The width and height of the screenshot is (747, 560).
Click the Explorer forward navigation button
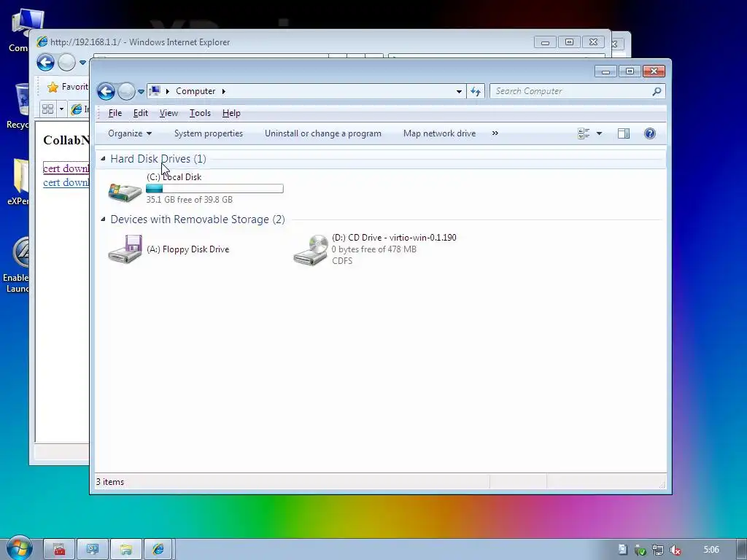(126, 91)
